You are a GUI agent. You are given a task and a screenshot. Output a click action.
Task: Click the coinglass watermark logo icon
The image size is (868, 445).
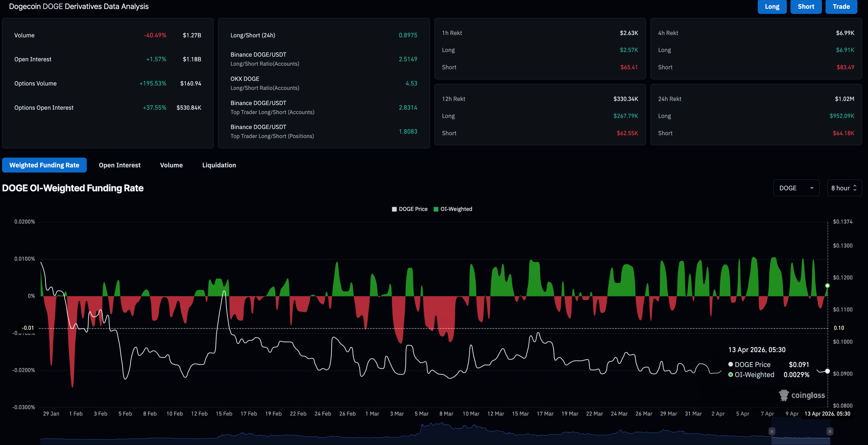tap(784, 395)
